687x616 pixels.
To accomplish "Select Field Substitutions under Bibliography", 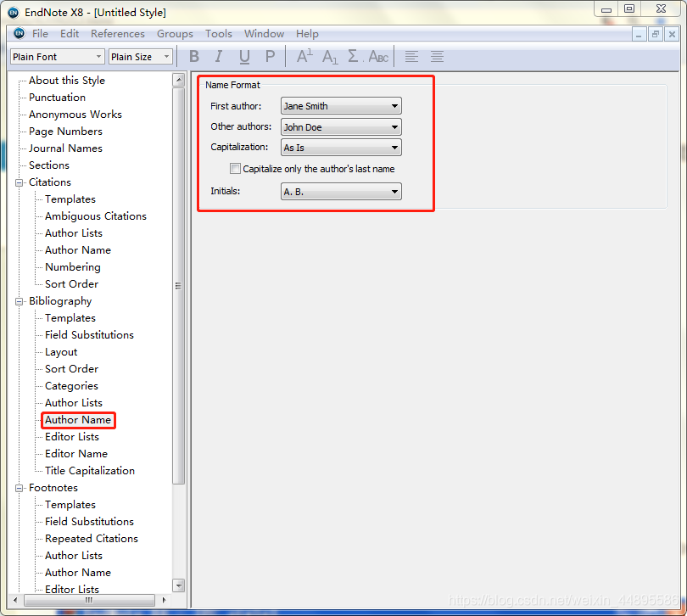I will point(89,335).
